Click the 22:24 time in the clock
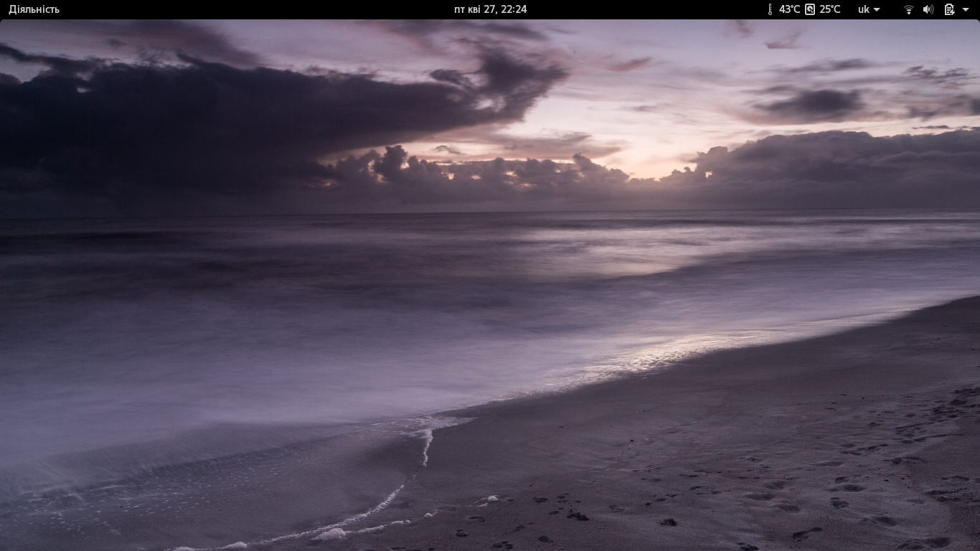The height and width of the screenshot is (551, 980). [515, 9]
